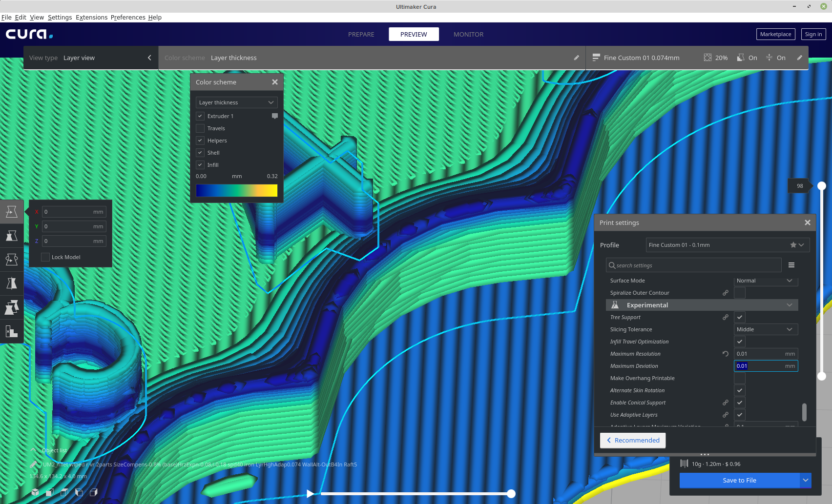
Task: Open Surface Mode dropdown
Action: [x=766, y=281]
